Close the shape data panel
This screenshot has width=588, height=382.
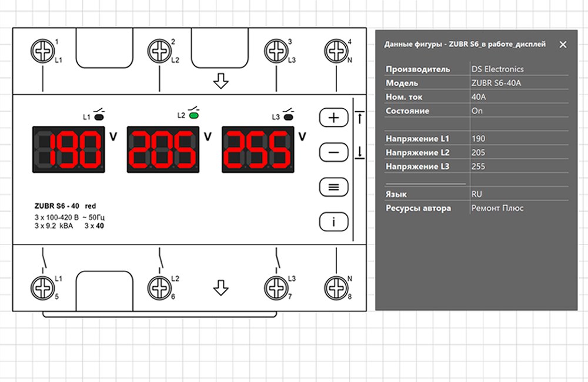563,45
